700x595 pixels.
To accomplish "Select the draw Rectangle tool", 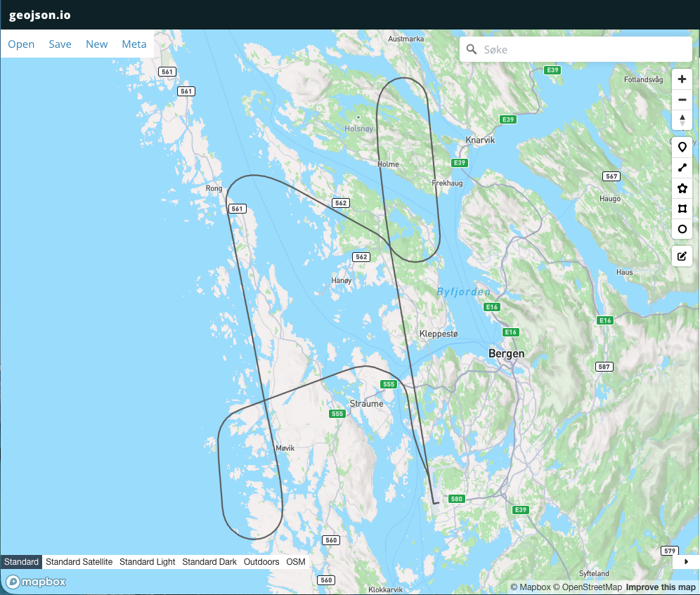I will [x=682, y=209].
